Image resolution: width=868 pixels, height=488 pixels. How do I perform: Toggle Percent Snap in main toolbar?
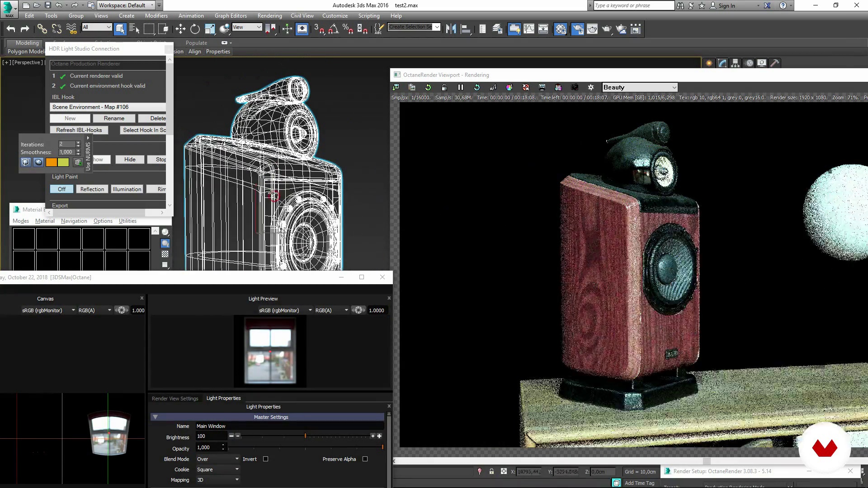pos(348,29)
